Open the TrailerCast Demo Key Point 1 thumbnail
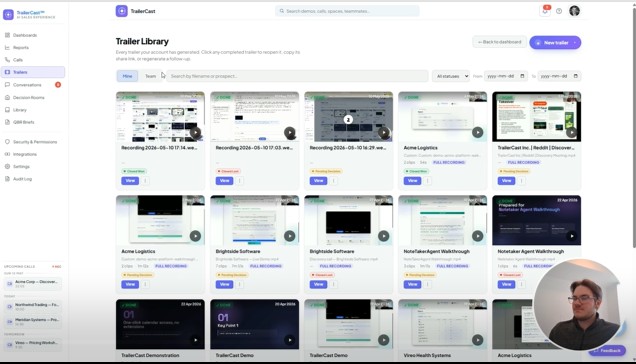 (x=254, y=324)
